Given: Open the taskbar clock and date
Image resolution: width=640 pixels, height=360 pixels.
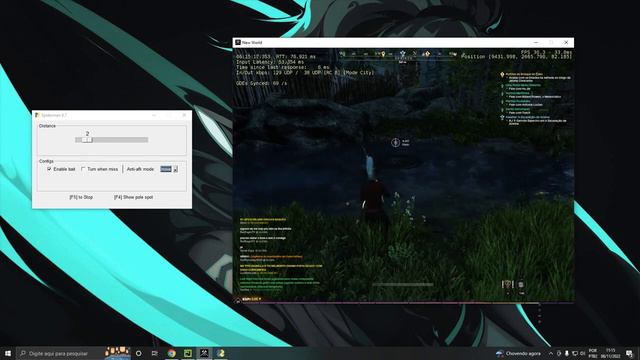Looking at the screenshot, I should click(x=610, y=353).
